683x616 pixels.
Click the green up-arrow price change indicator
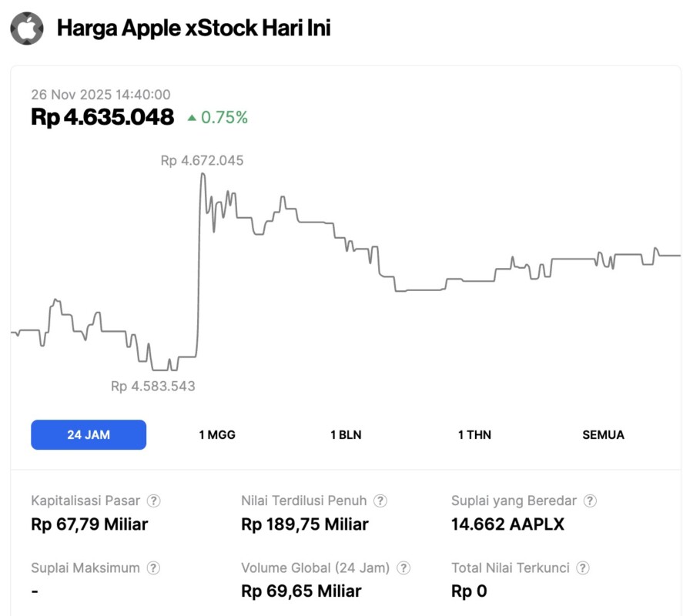coord(192,118)
